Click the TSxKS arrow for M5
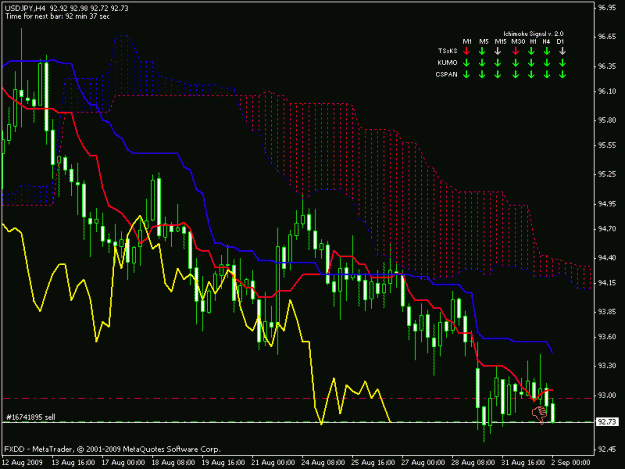This screenshot has width=625, height=469. (482, 51)
